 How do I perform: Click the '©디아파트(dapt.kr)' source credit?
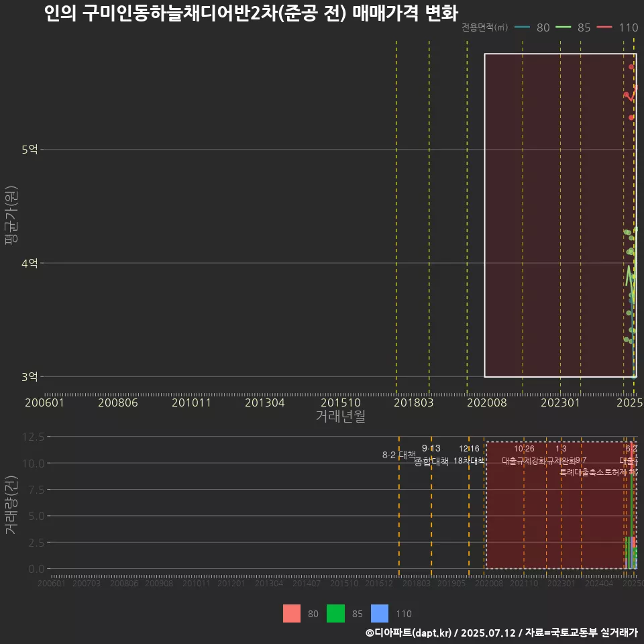pos(409,633)
